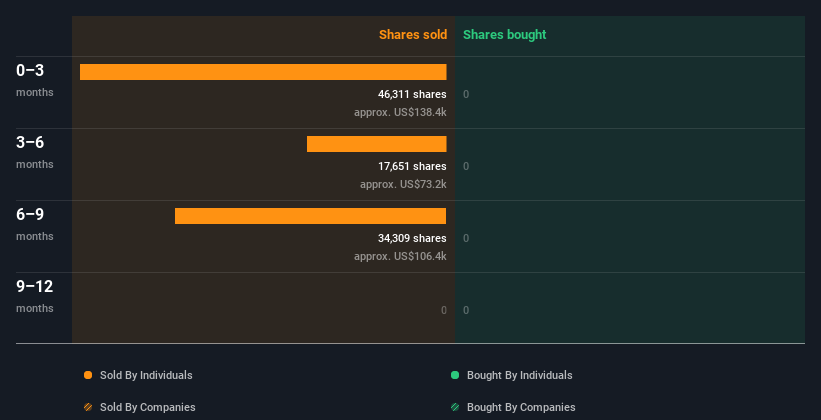Click the green Bought By Individuals legend dot
821x420 pixels.
(x=455, y=375)
